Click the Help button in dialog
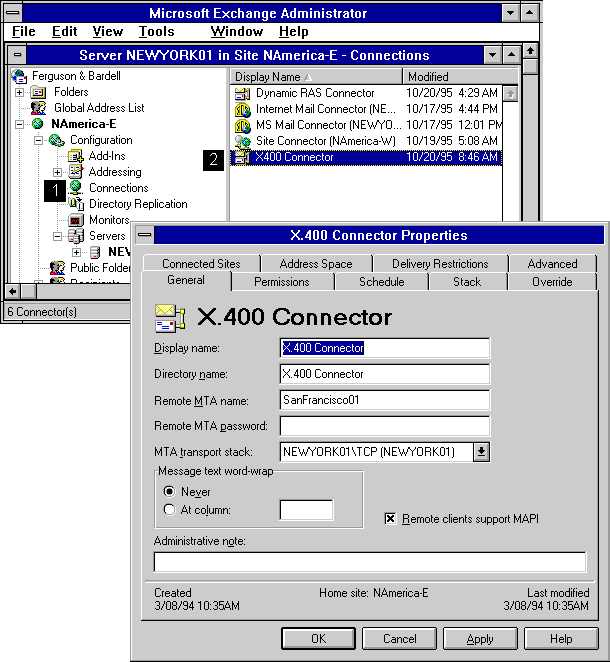Image resolution: width=610 pixels, height=662 pixels. [x=561, y=638]
